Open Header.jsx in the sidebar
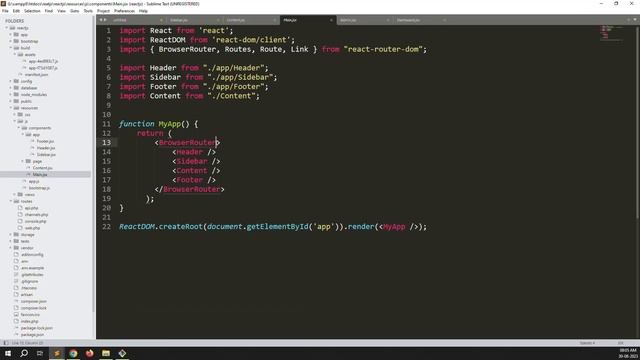Screen dimensions: 640x360 (x=46, y=148)
